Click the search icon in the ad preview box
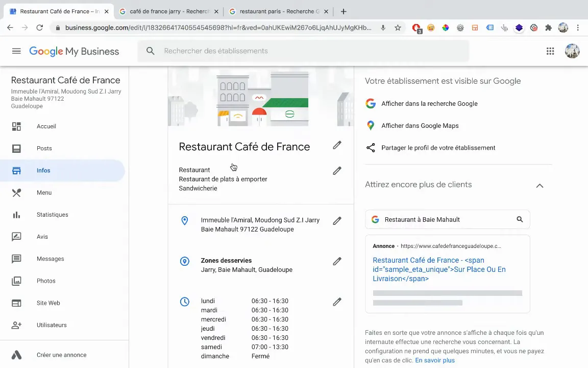The height and width of the screenshot is (368, 588). point(520,219)
